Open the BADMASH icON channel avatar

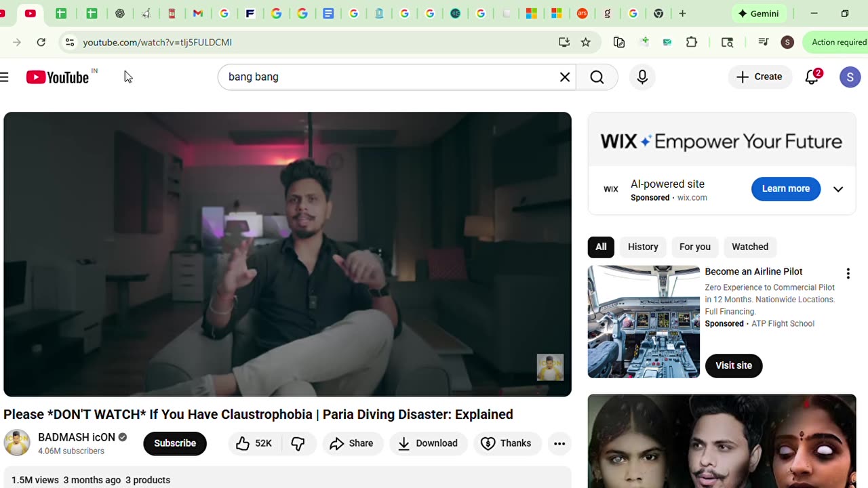(x=17, y=443)
